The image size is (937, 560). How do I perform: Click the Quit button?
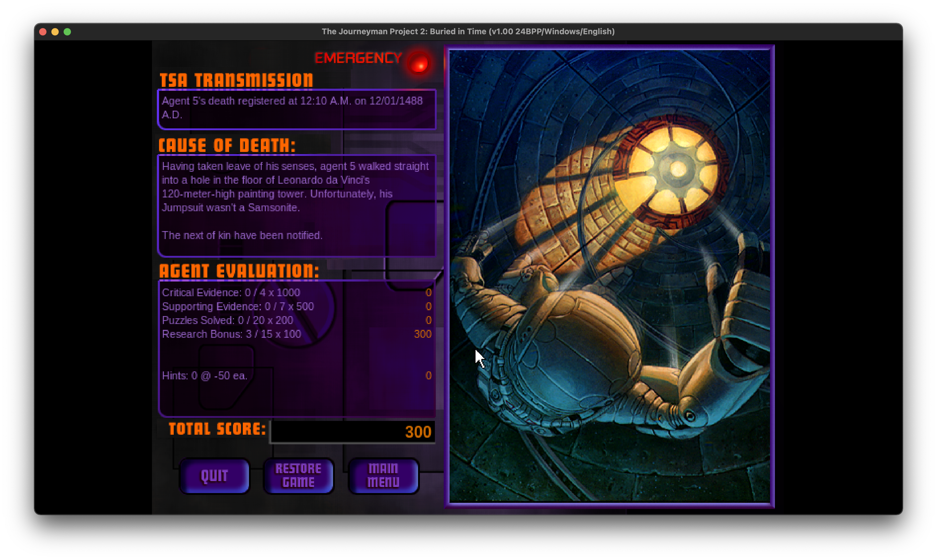tap(214, 476)
